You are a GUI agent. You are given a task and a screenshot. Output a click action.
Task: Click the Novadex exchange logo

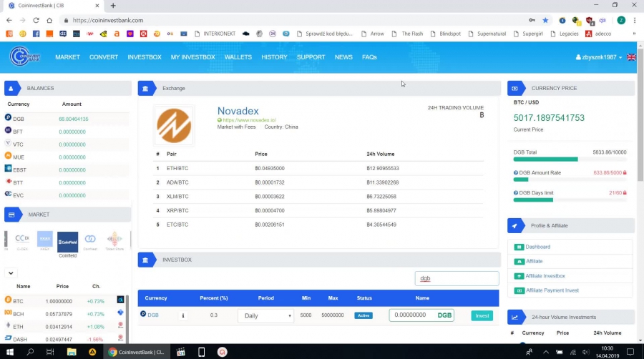point(175,125)
